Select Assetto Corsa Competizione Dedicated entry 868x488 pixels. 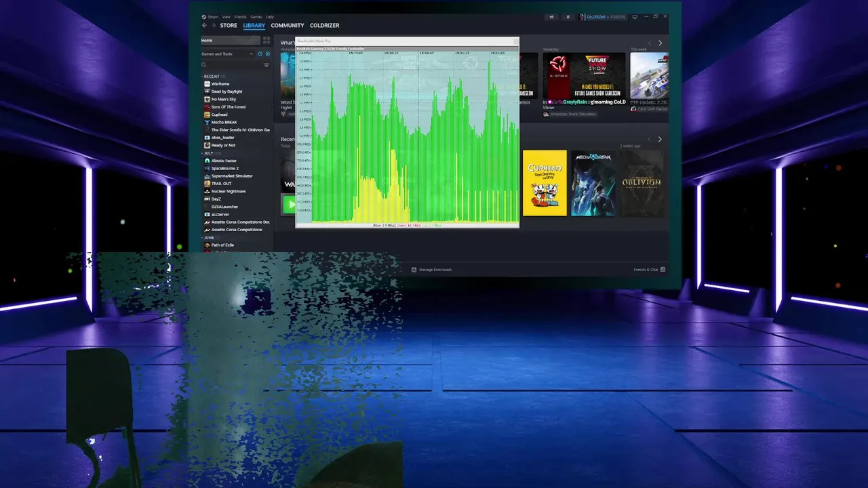coord(241,222)
